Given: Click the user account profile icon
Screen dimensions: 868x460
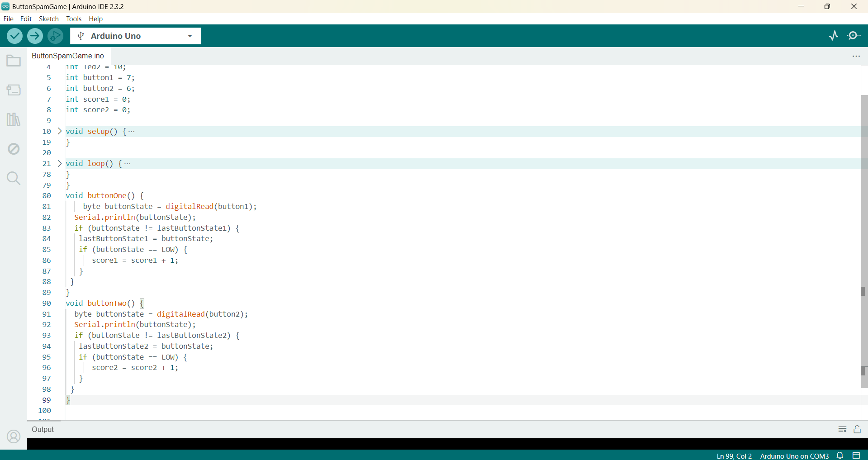Looking at the screenshot, I should tap(14, 436).
